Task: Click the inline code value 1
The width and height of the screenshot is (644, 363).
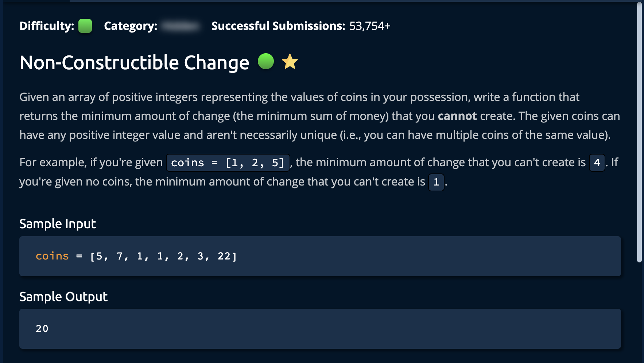Action: (436, 182)
